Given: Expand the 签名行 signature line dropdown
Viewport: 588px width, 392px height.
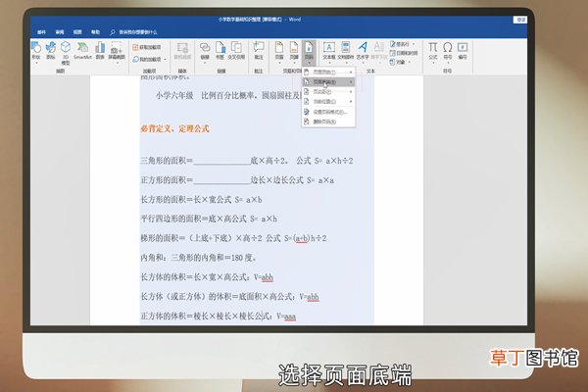Looking at the screenshot, I should coord(414,44).
